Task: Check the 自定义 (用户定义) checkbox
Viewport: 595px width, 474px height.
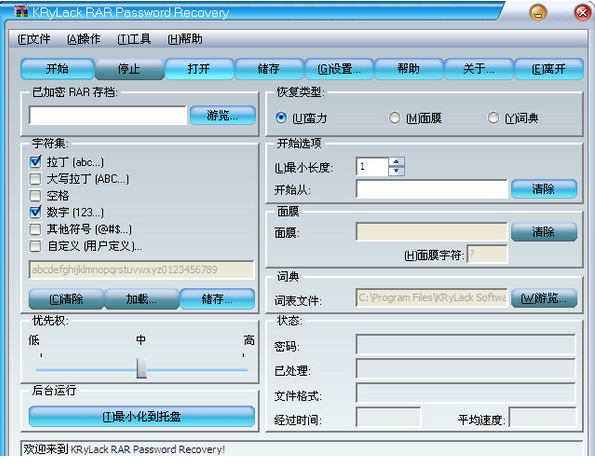Action: point(35,246)
